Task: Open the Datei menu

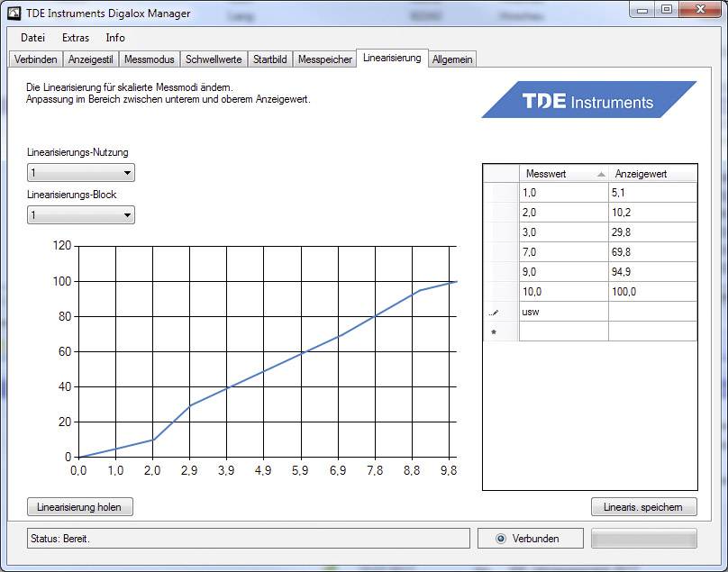Action: coord(32,38)
